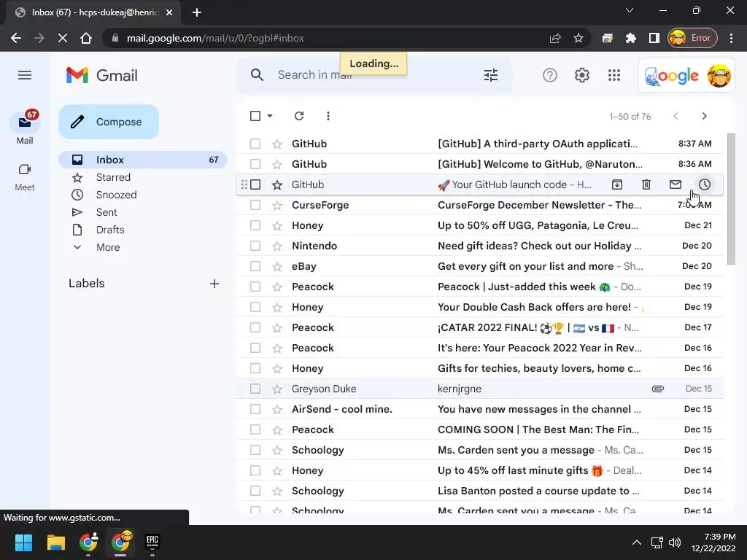
Task: Open the Windows Start menu
Action: pyautogui.click(x=23, y=542)
